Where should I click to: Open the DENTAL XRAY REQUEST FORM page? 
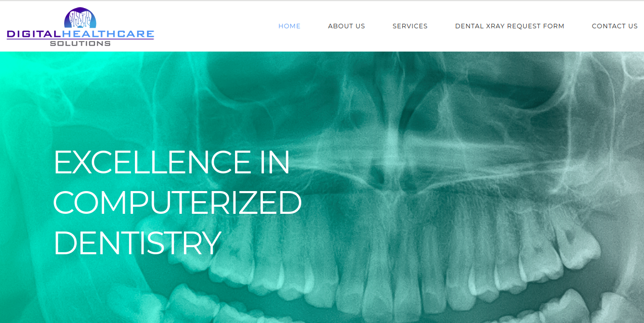point(510,26)
